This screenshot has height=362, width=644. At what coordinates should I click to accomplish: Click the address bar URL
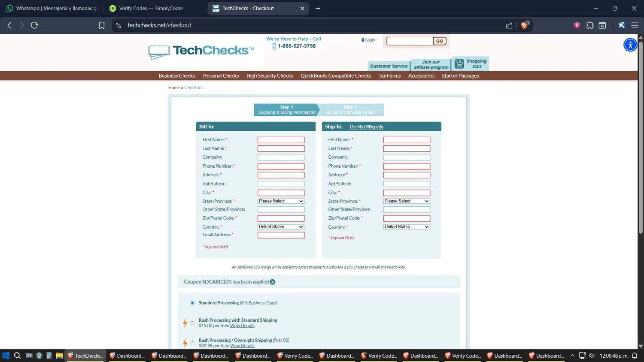coord(159,25)
